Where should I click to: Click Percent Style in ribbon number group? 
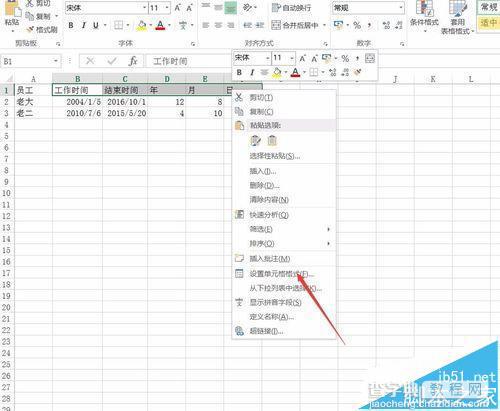click(357, 25)
